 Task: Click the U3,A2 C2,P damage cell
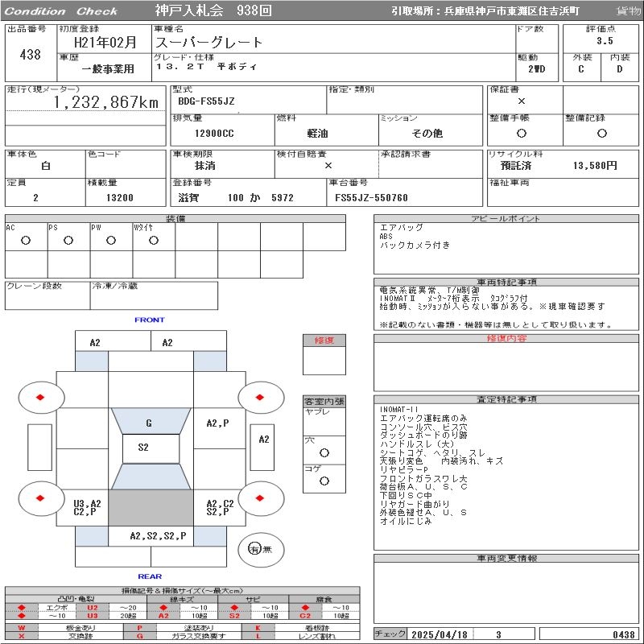point(87,508)
